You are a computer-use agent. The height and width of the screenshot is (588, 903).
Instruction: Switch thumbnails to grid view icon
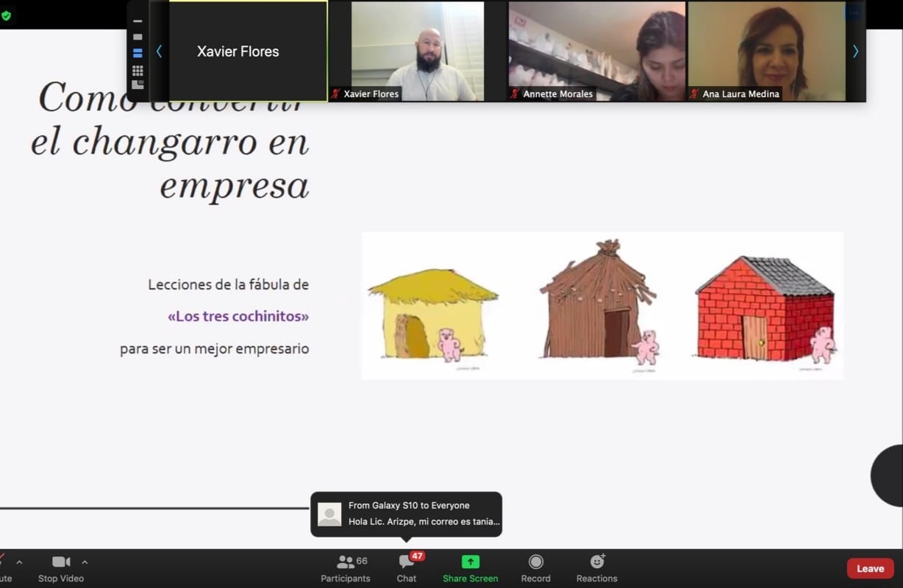click(x=138, y=71)
